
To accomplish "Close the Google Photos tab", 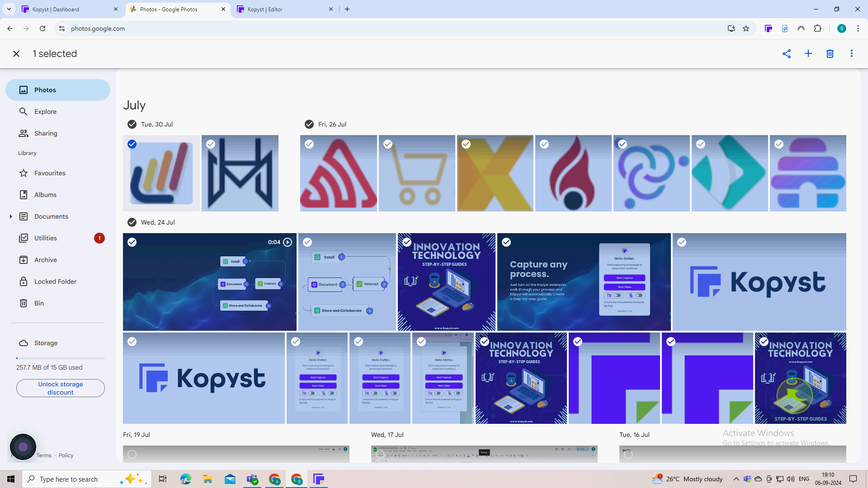I will 223,9.
